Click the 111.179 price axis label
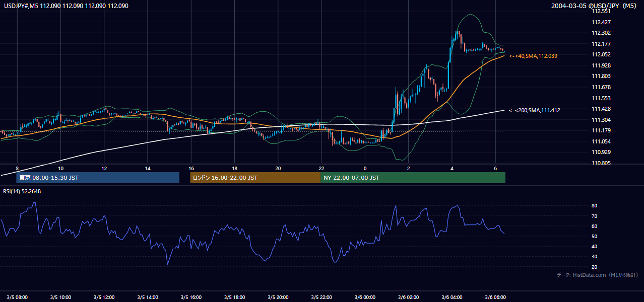This screenshot has height=302, width=644. click(601, 130)
